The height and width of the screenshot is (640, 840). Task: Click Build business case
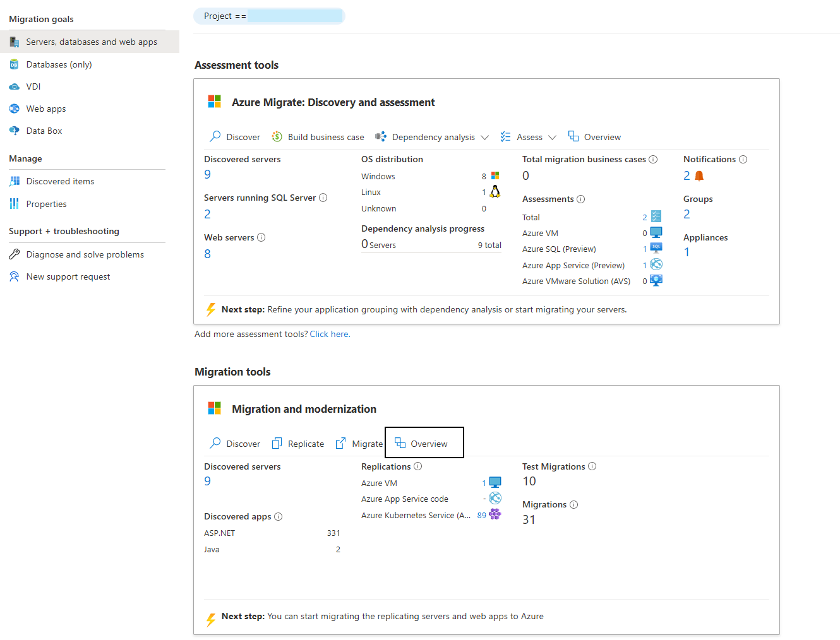pyautogui.click(x=318, y=137)
